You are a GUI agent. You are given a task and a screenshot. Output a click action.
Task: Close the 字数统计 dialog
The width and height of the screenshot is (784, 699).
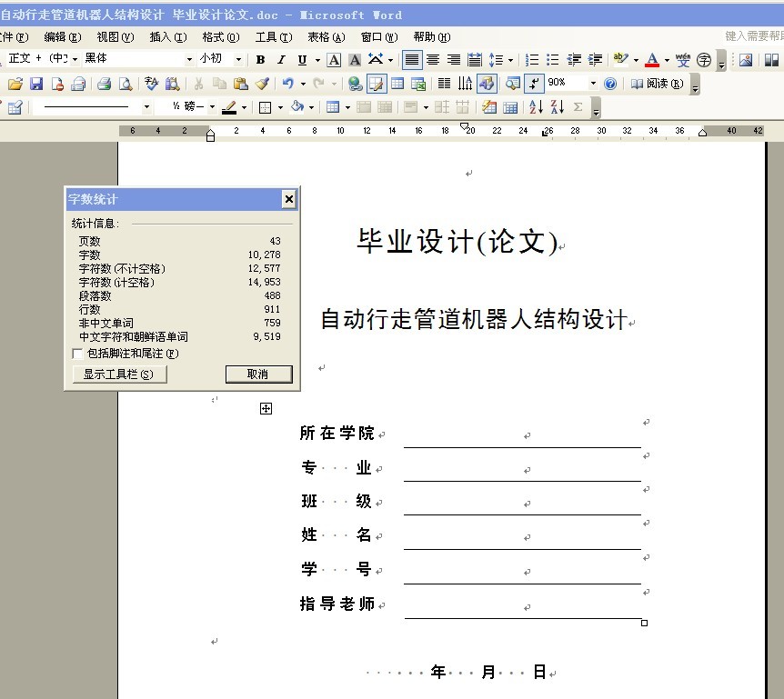click(289, 199)
